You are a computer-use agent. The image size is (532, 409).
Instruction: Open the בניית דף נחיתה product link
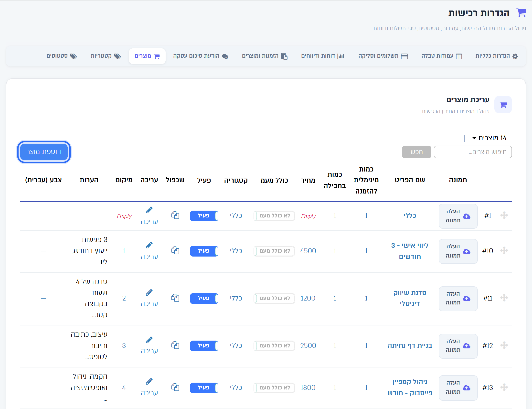pyautogui.click(x=410, y=346)
